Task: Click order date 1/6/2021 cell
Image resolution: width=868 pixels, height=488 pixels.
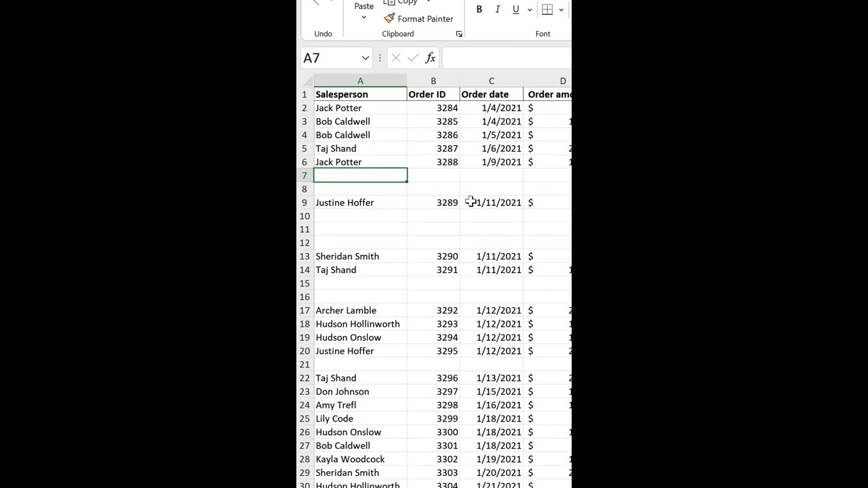Action: pyautogui.click(x=492, y=149)
